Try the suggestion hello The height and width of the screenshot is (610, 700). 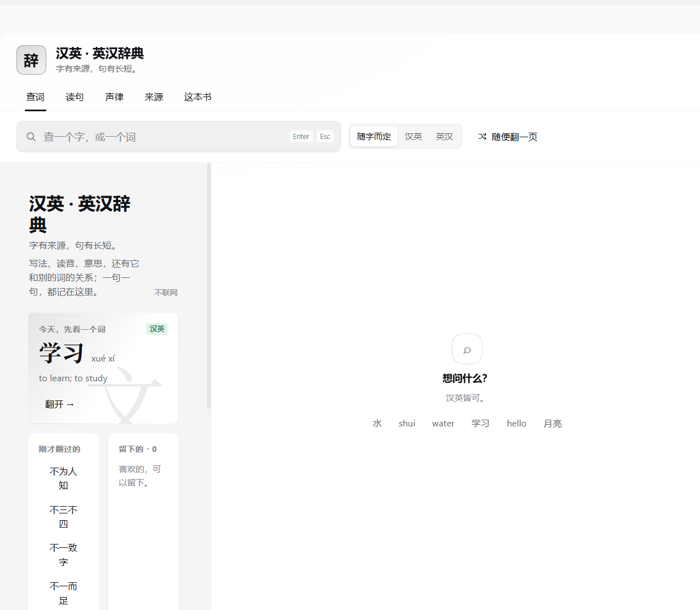click(517, 424)
